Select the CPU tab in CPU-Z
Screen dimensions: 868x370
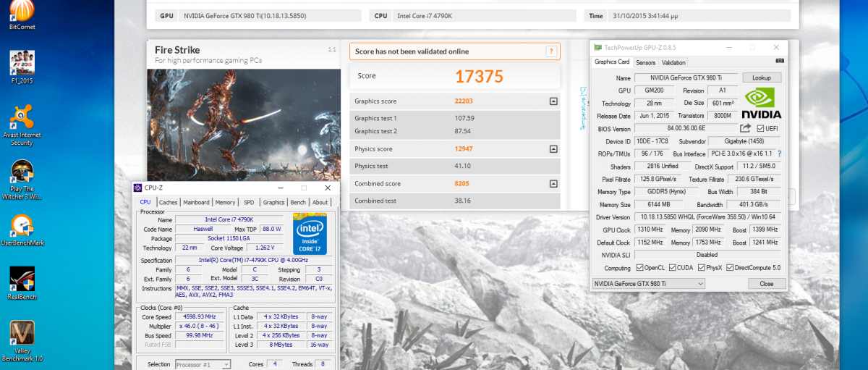pyautogui.click(x=145, y=202)
